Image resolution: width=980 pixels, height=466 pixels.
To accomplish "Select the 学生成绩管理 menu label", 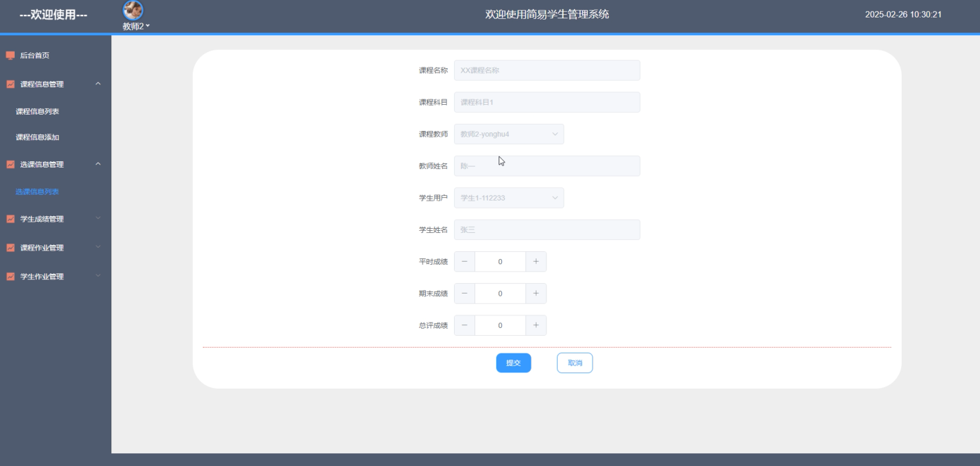I will [42, 219].
